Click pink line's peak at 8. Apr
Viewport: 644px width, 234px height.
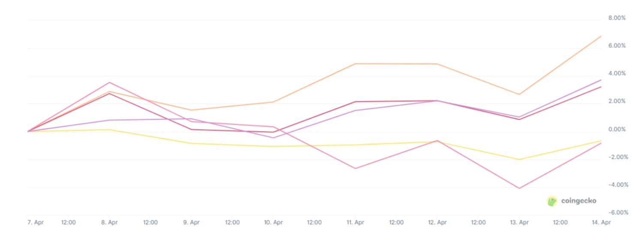coord(110,82)
